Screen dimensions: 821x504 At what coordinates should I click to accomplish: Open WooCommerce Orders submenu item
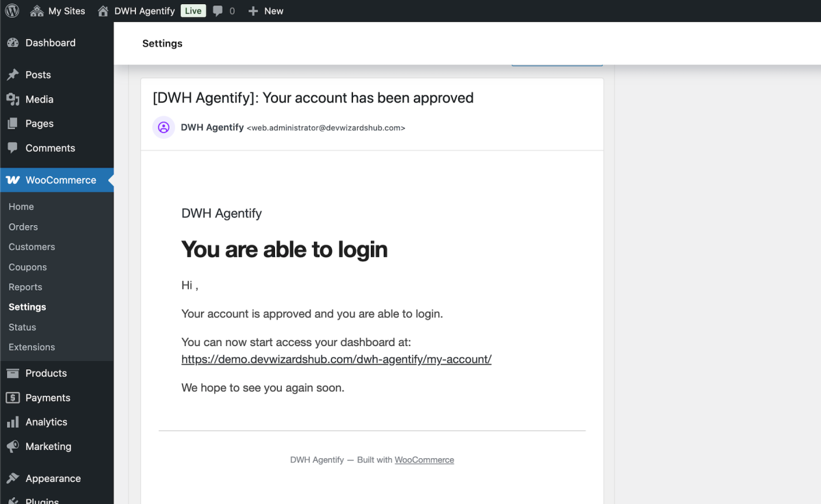point(23,227)
